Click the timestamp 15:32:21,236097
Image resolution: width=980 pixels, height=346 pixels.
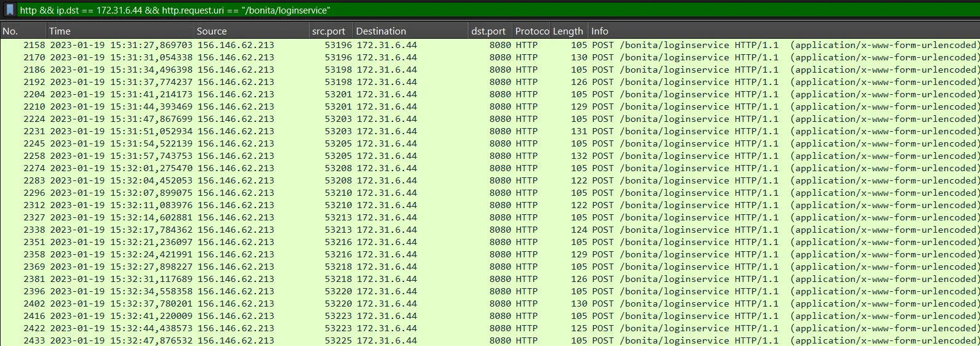151,242
